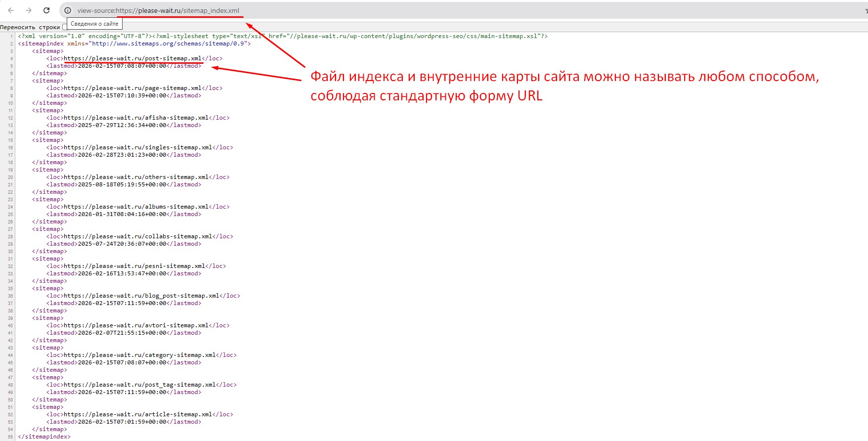
Task: Open the singles-sitemap.xml link
Action: click(138, 147)
